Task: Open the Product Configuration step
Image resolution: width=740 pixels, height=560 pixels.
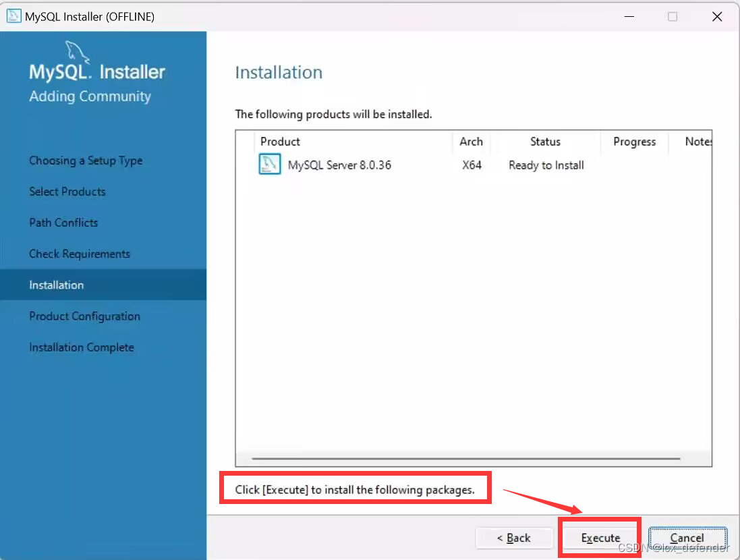Action: tap(85, 316)
